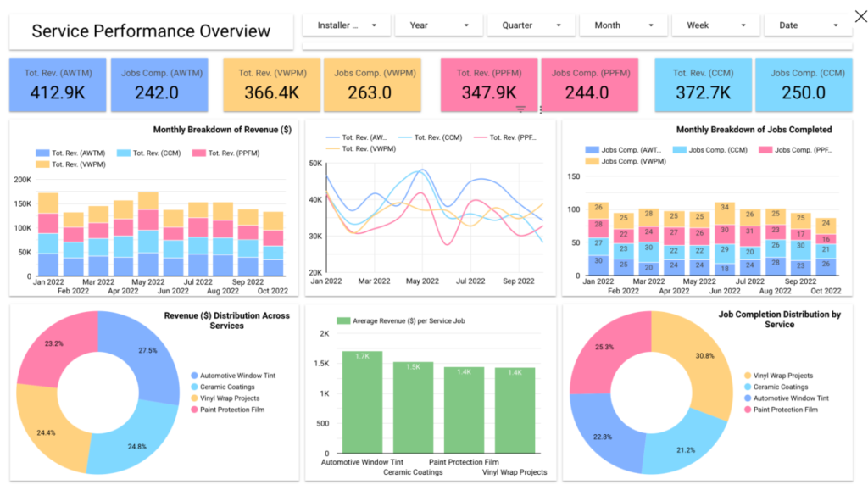Viewport: 868px width, 496px height.
Task: Toggle Tot. Rev. (CCM) legend in line chart
Action: pyautogui.click(x=430, y=137)
